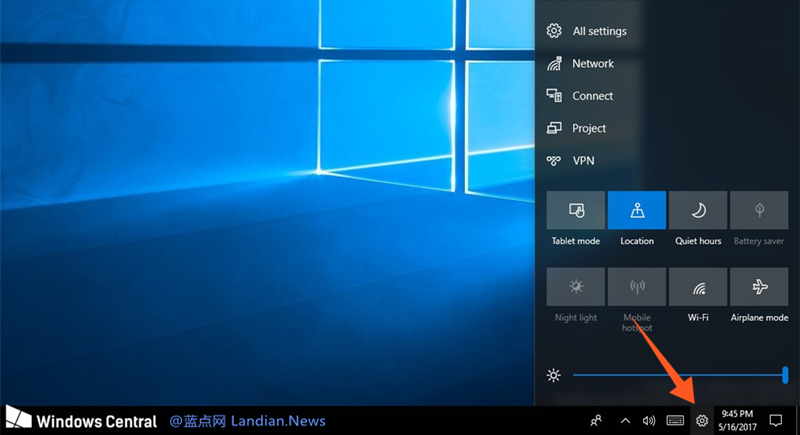Toggle the Wi-Fi tile

(698, 287)
